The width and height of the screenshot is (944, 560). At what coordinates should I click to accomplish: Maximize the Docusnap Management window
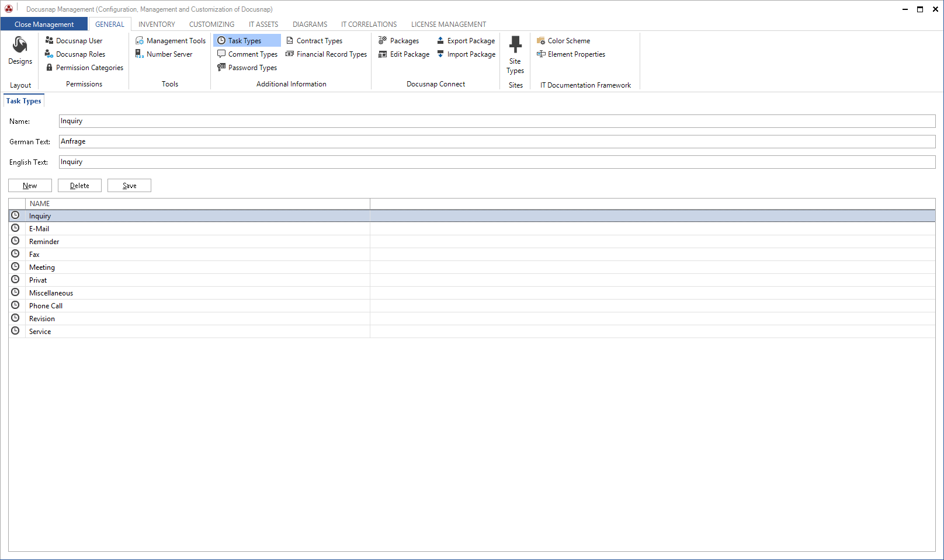coord(920,9)
